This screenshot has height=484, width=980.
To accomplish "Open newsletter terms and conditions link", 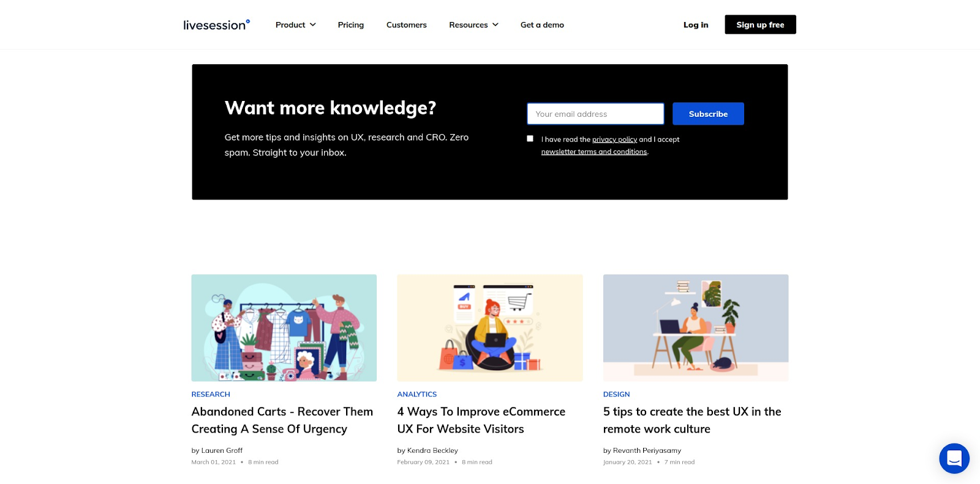I will click(594, 152).
